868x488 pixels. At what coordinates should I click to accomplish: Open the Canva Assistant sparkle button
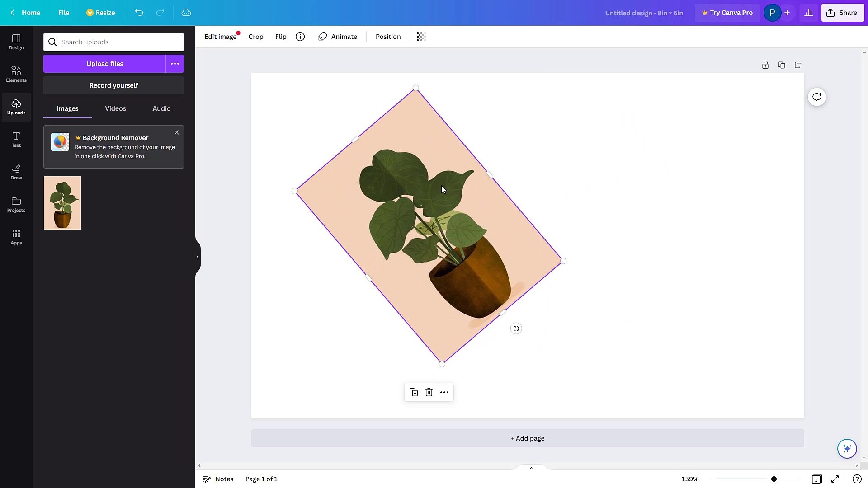coord(846,448)
